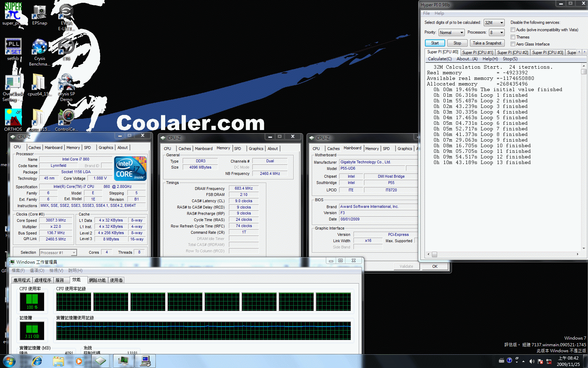Switch to 網路功能 tab in Task Manager
The width and height of the screenshot is (588, 368).
tap(97, 280)
